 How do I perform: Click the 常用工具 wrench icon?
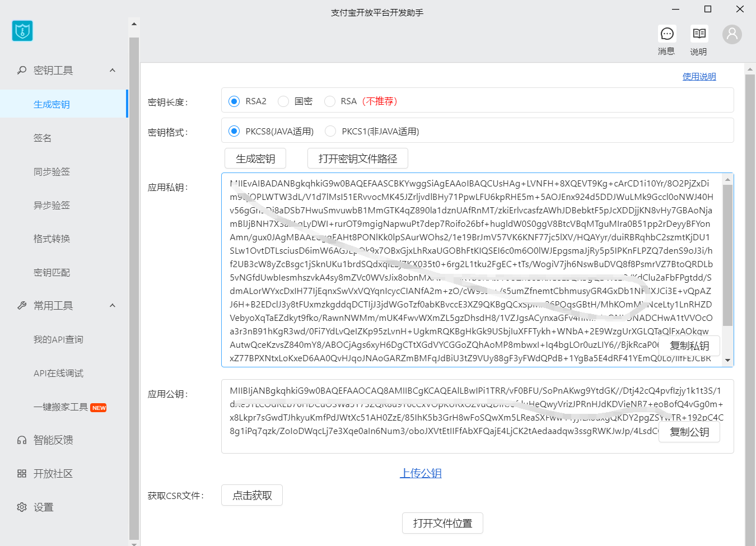point(22,305)
